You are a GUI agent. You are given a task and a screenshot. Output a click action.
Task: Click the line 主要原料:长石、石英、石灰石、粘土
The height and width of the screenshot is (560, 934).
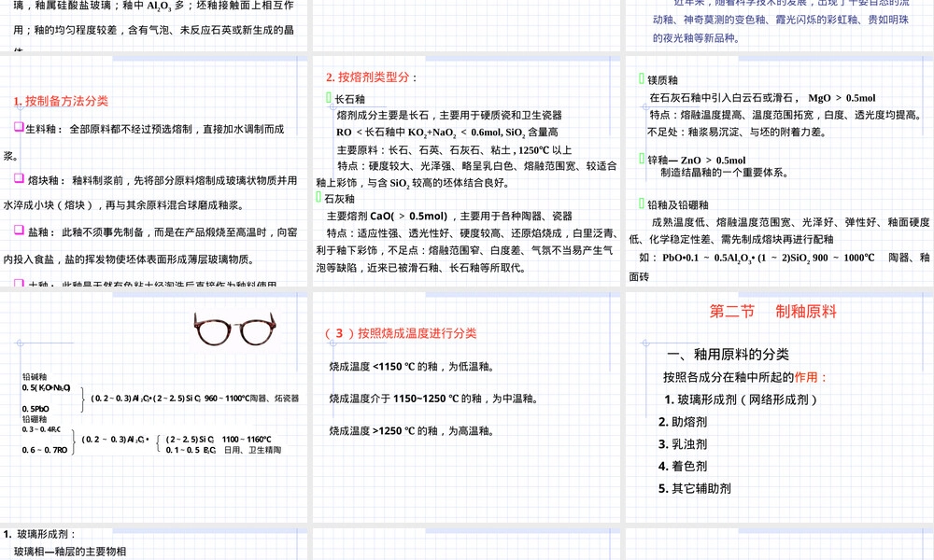(454, 150)
